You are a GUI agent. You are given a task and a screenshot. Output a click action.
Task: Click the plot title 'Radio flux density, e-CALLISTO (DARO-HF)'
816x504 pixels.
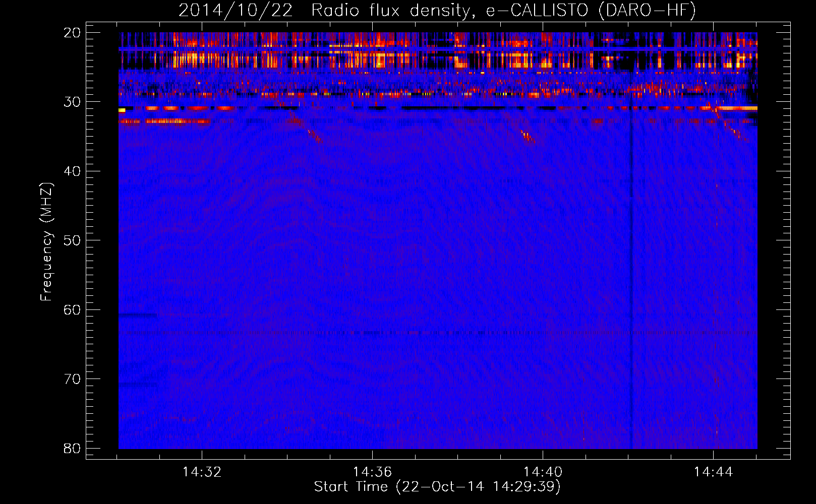click(503, 10)
